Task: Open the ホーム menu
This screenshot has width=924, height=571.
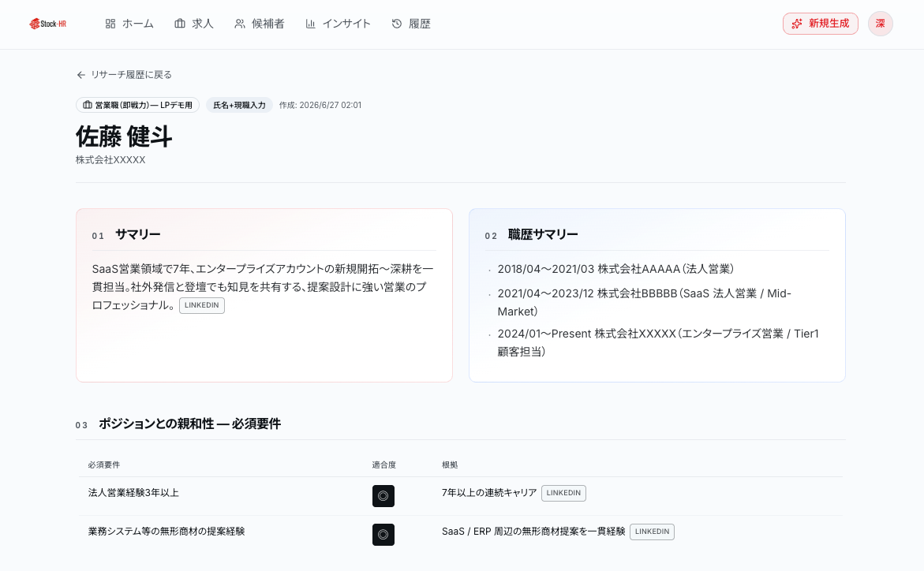Action: [129, 24]
